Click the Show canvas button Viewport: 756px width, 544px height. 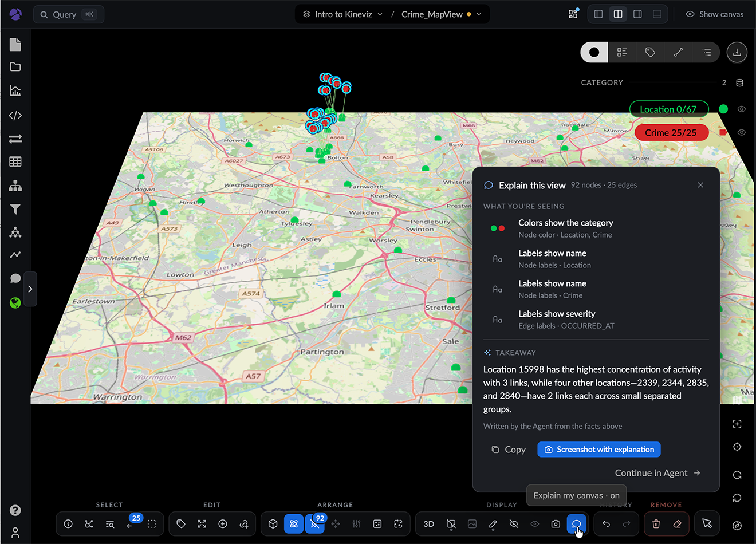click(714, 14)
